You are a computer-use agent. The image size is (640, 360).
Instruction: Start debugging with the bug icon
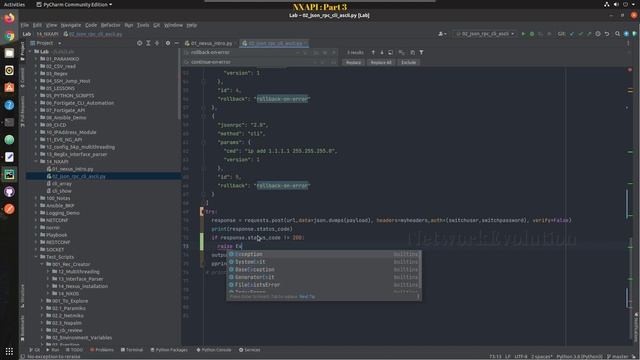coord(532,34)
